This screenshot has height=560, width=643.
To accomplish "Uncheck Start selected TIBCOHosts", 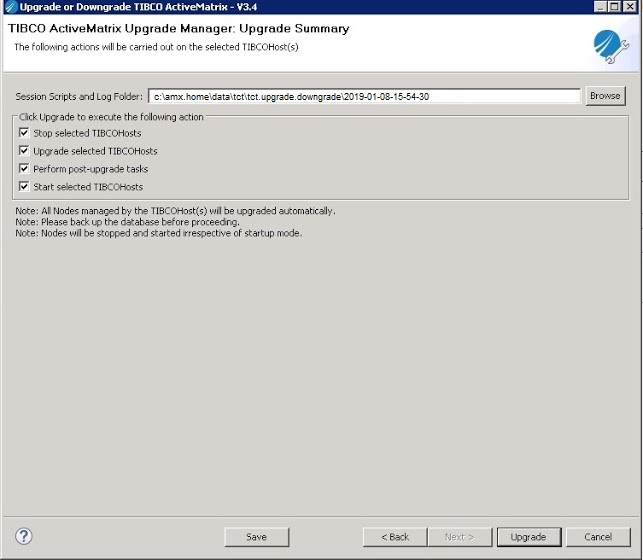I will 24,187.
